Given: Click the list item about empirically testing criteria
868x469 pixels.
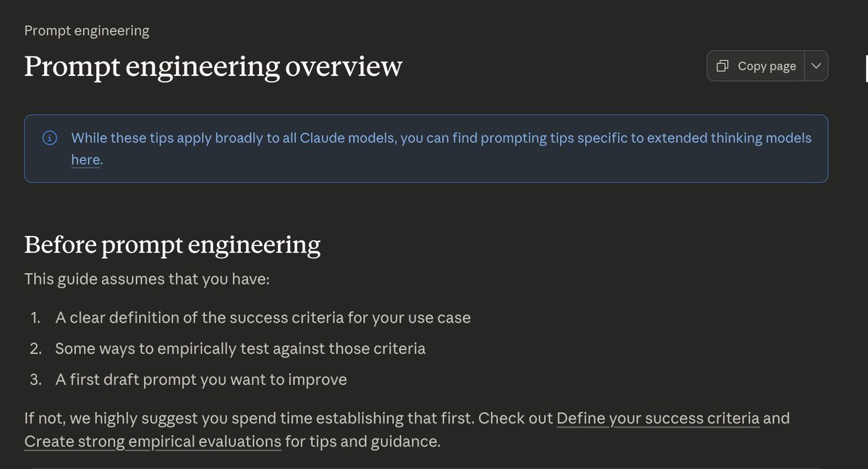Looking at the screenshot, I should pos(240,348).
